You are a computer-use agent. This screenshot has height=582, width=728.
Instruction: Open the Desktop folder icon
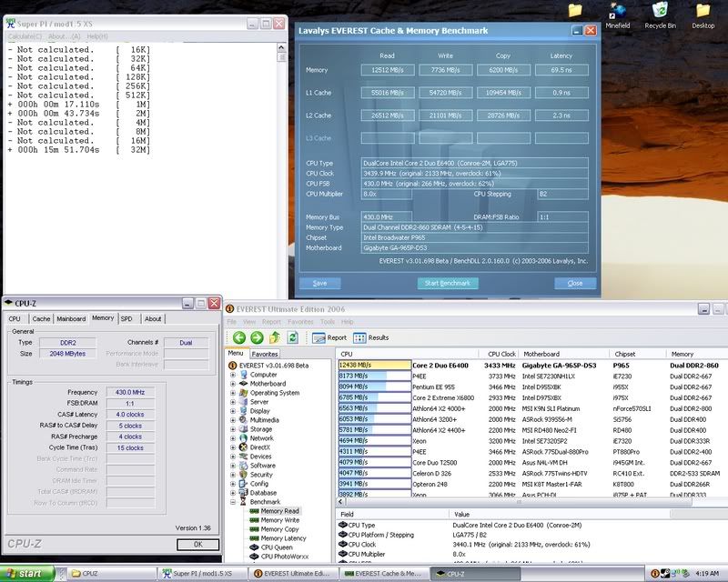703,16
